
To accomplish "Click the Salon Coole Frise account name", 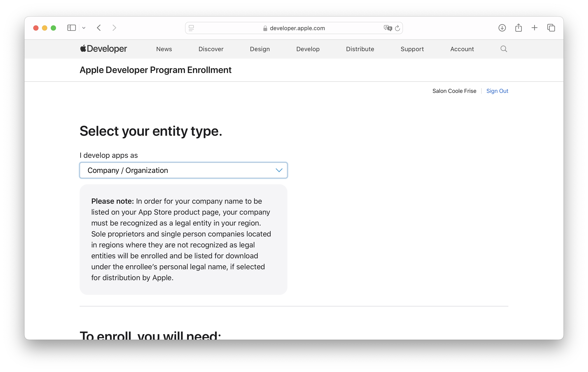I will (454, 91).
